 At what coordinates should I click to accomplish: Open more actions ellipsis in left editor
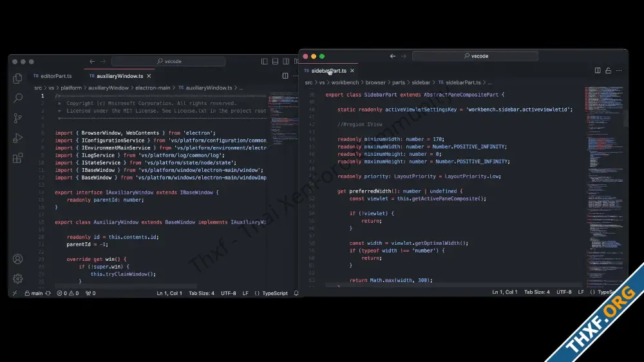point(296,75)
